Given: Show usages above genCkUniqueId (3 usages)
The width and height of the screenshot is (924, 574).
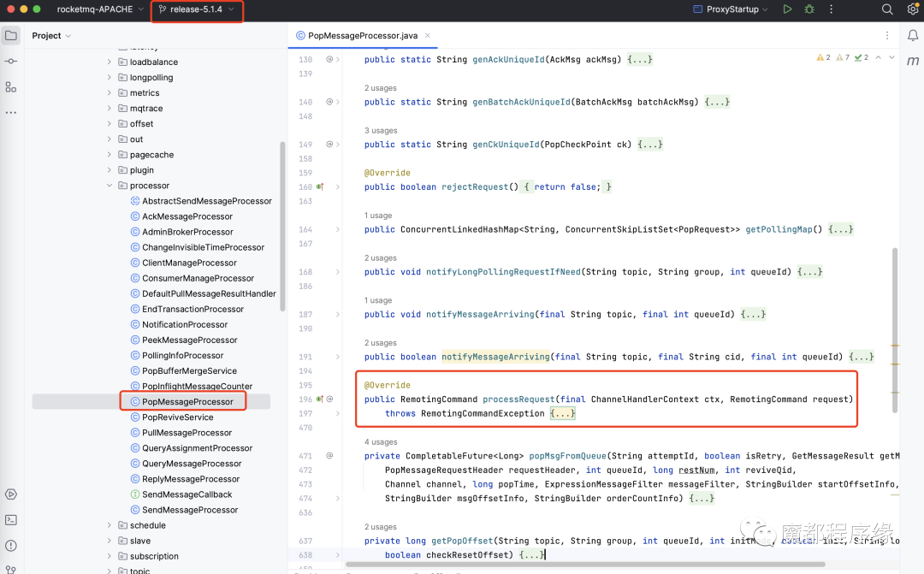Looking at the screenshot, I should (x=381, y=131).
